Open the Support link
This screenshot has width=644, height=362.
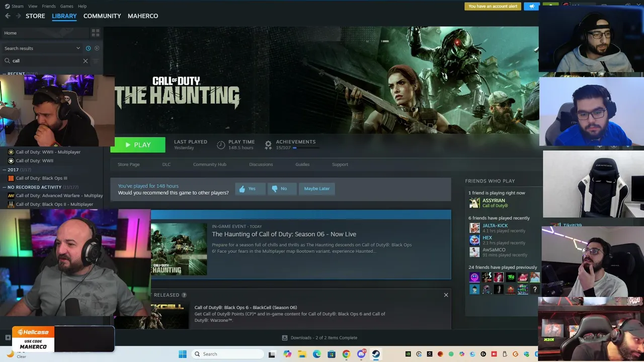pyautogui.click(x=340, y=164)
